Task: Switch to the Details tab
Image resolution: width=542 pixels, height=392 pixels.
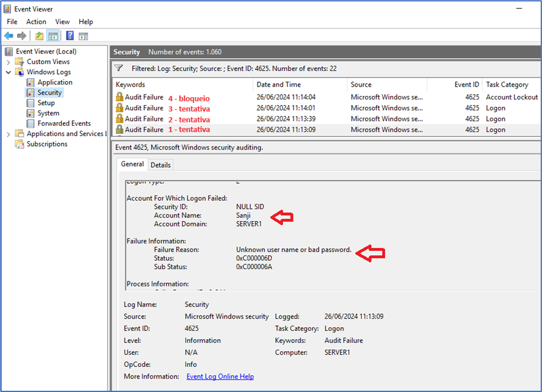Action: pos(161,165)
